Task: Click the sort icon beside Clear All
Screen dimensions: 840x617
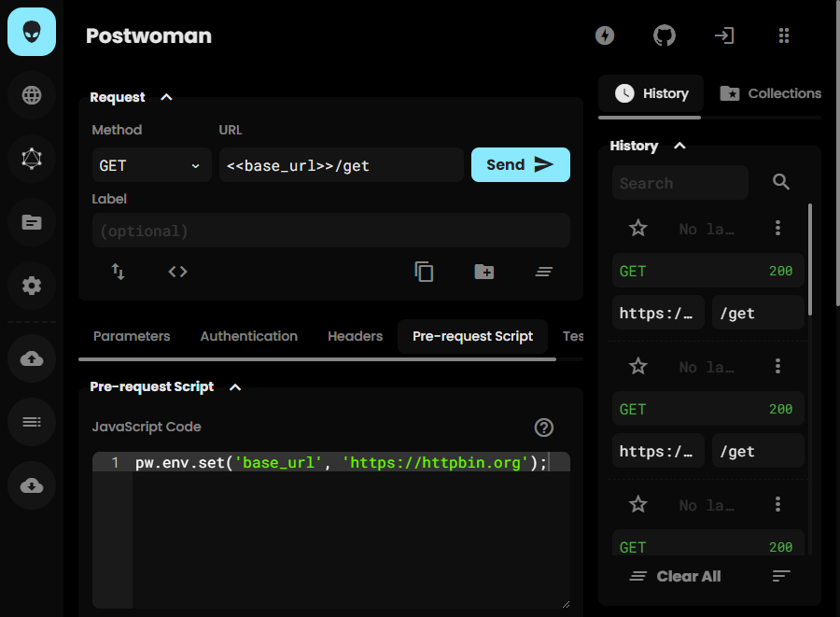Action: [781, 576]
